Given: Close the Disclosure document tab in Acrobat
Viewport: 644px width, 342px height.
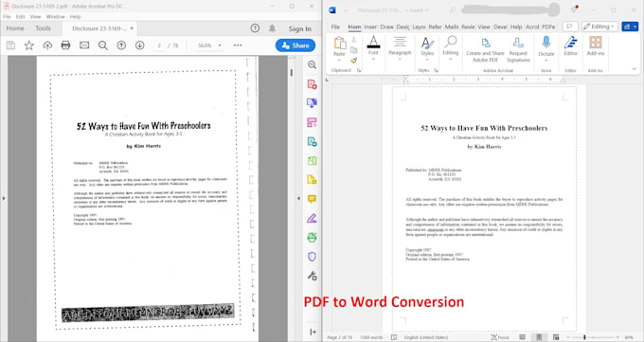Looking at the screenshot, I should pyautogui.click(x=132, y=28).
